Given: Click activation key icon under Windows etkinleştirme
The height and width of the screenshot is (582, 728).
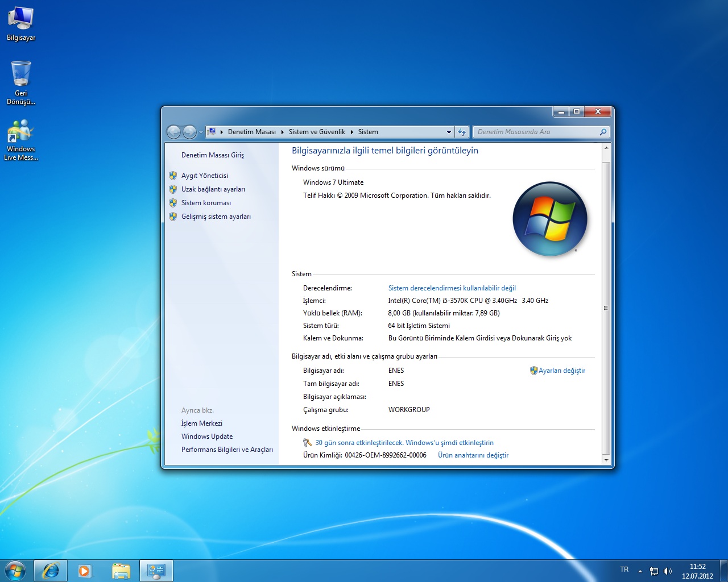Looking at the screenshot, I should pos(307,443).
